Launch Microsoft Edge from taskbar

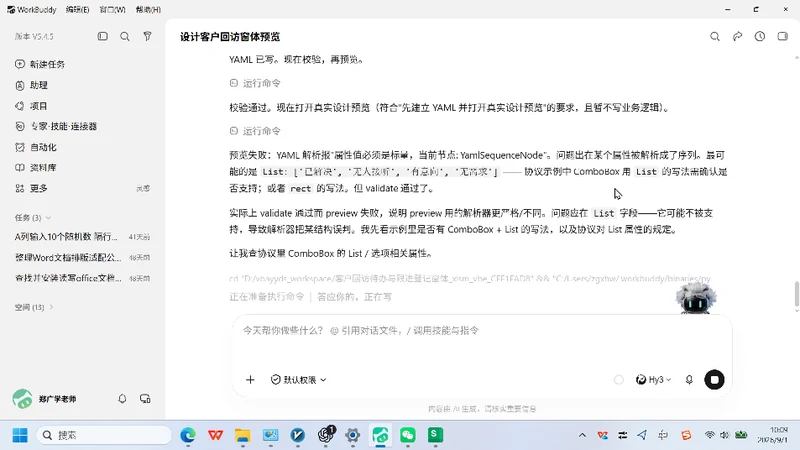[x=188, y=435]
